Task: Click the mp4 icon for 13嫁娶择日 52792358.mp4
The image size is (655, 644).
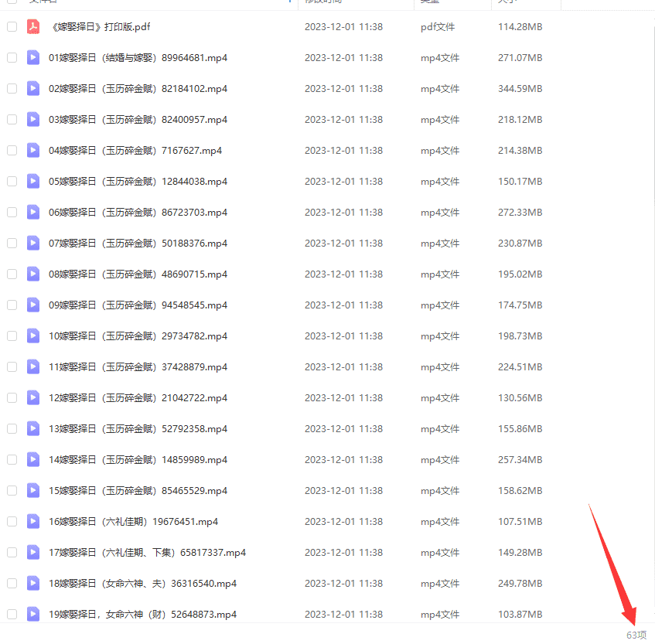Action: point(33,429)
